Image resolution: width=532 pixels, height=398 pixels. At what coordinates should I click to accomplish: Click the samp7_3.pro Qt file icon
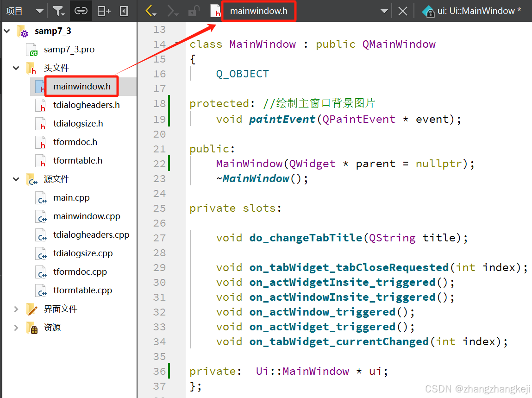tap(31, 50)
